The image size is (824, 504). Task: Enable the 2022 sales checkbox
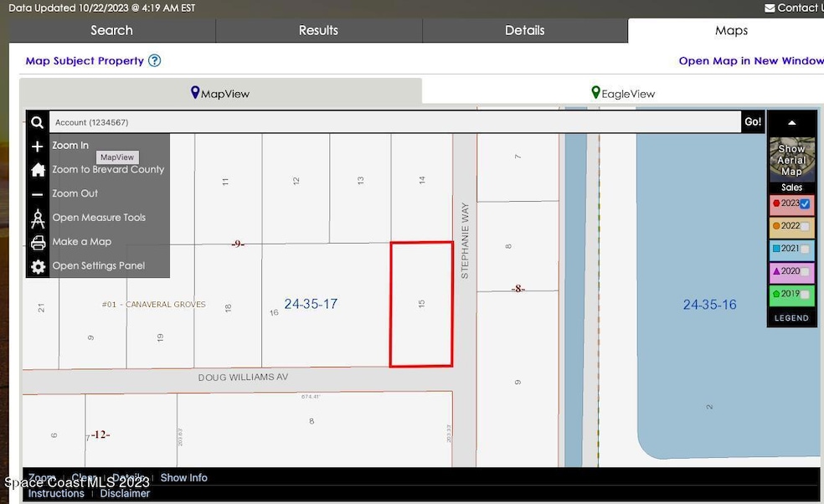click(805, 226)
